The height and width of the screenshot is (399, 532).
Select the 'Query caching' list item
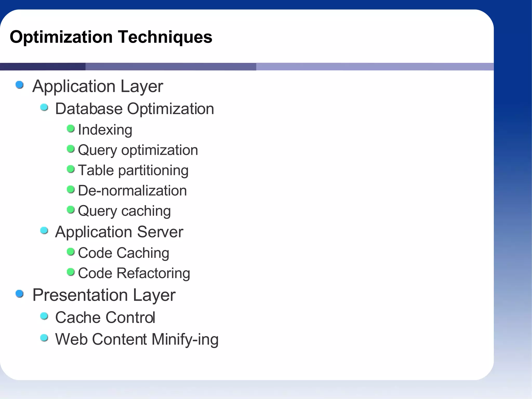point(124,211)
